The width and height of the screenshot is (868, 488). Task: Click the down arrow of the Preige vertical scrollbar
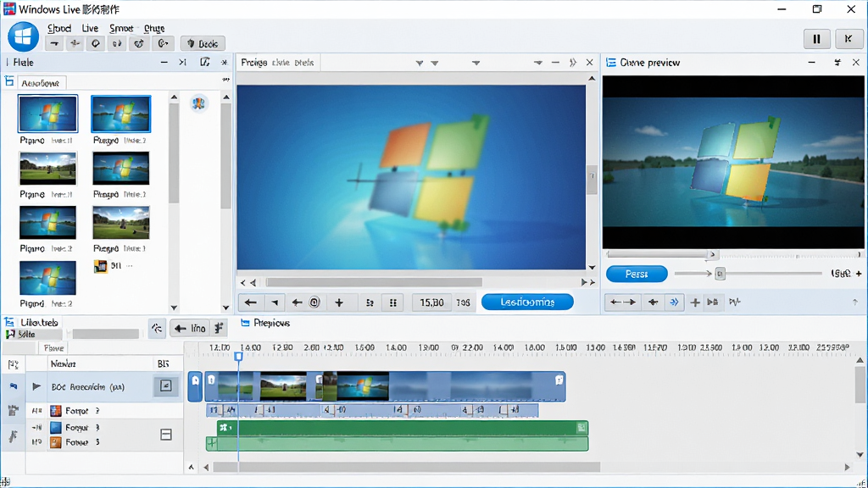pos(592,268)
